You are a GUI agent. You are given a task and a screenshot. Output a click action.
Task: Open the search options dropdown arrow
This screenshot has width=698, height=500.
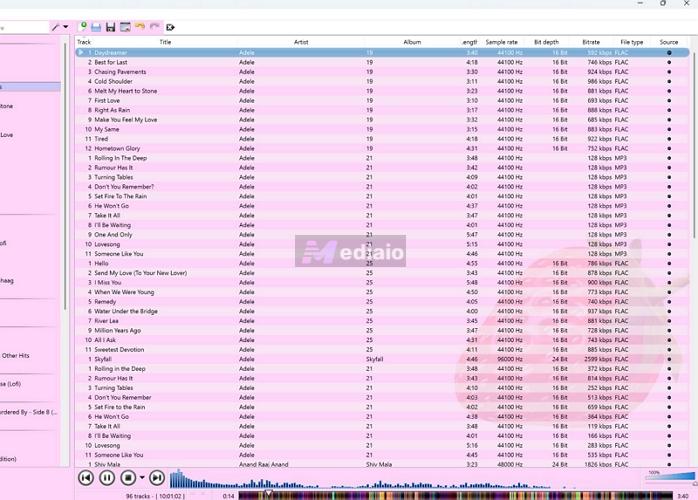(x=66, y=27)
